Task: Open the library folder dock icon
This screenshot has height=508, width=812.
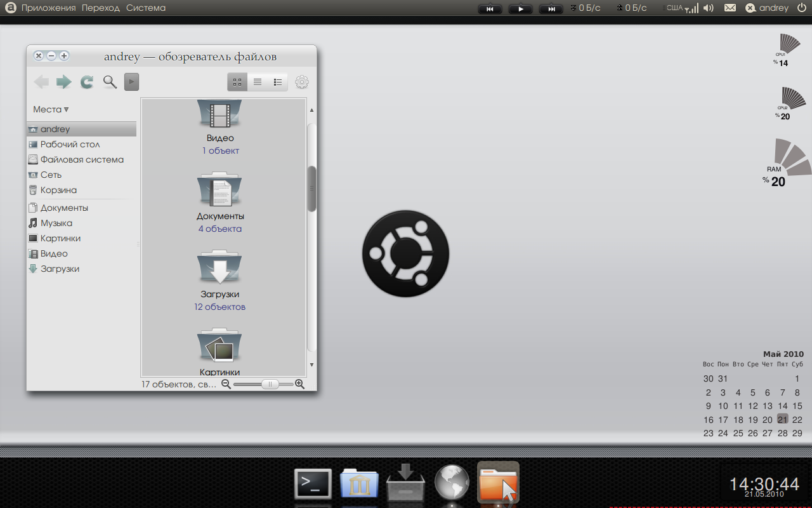Action: pos(359,484)
